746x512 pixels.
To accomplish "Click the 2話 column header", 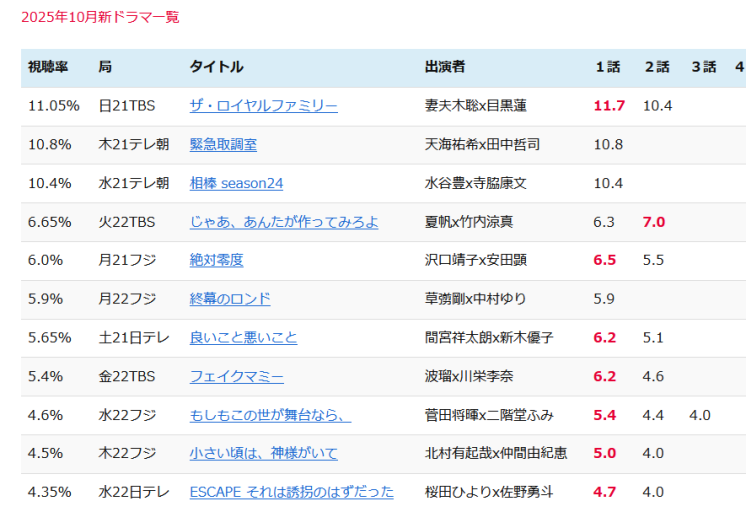I will [656, 67].
